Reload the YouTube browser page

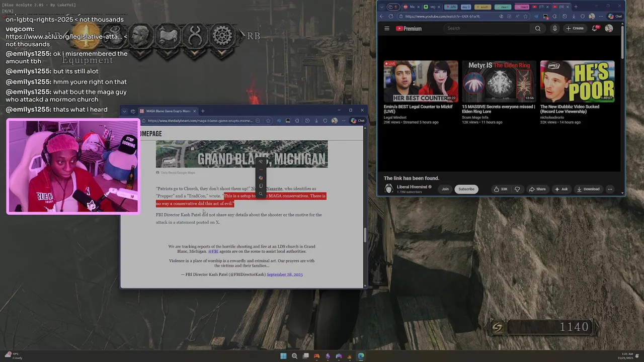tap(391, 16)
